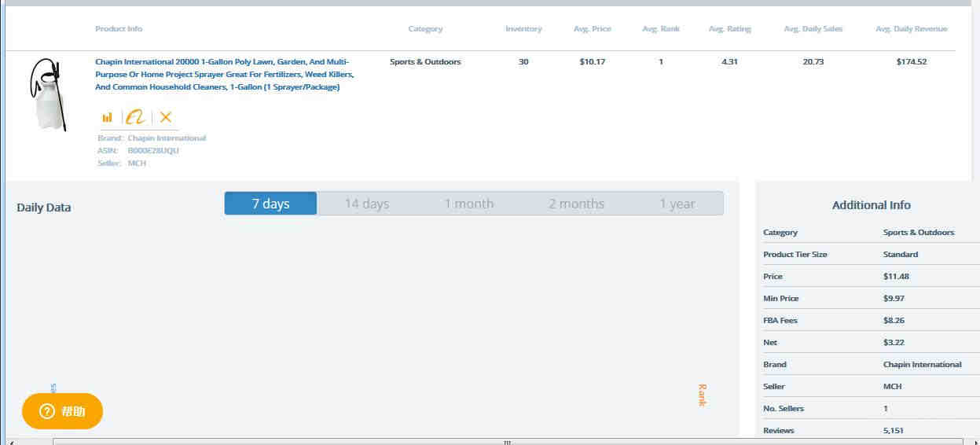This screenshot has height=445, width=980.
Task: Open the ASIN B000E28UQU link
Action: [153, 150]
